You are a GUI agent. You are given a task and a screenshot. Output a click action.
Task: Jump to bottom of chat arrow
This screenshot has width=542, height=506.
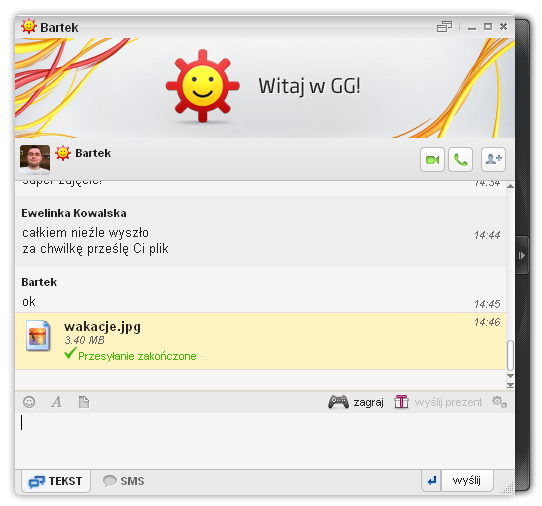(x=510, y=385)
